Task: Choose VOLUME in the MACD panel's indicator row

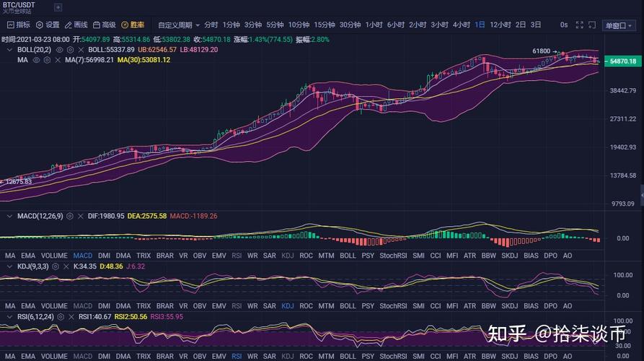Action: [x=54, y=256]
